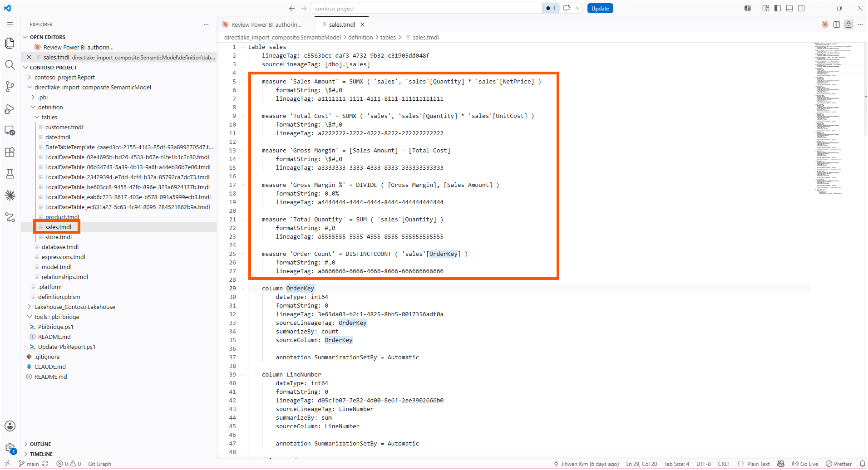Toggle the editor lock icon
Screen dimensions: 868x470
848,24
